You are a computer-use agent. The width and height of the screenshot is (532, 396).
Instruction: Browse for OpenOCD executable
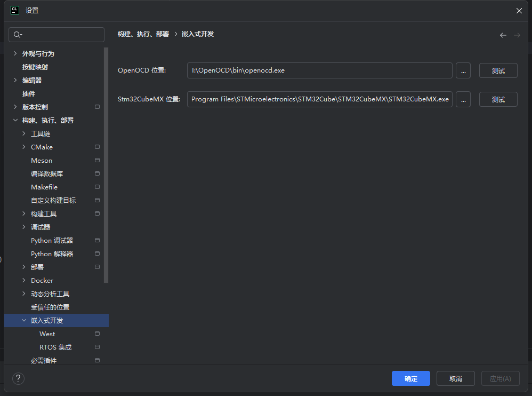(463, 70)
